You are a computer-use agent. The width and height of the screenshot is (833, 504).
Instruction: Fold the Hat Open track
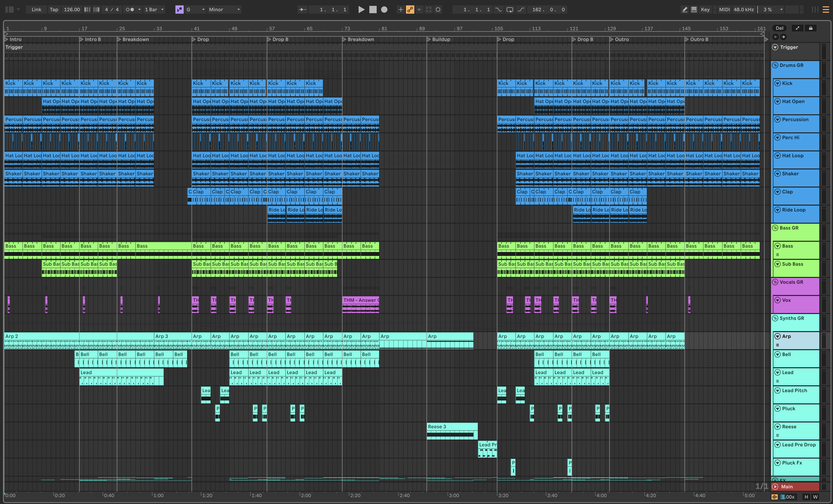tap(778, 101)
